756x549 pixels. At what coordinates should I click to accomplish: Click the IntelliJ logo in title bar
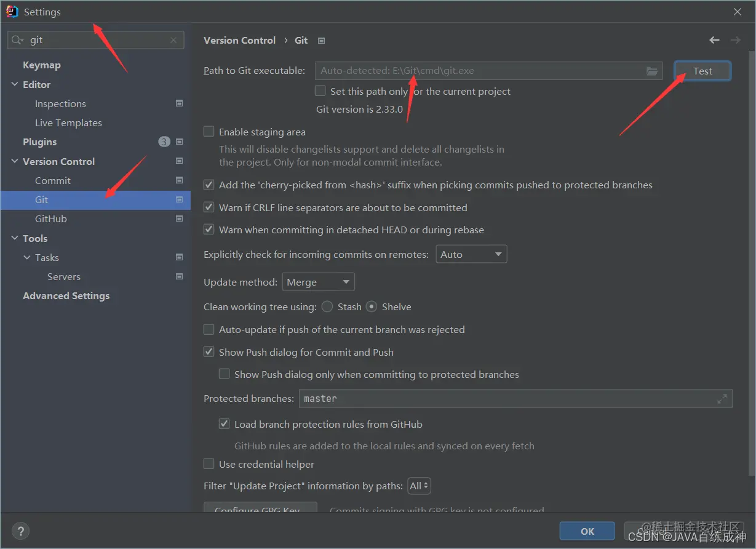[12, 12]
